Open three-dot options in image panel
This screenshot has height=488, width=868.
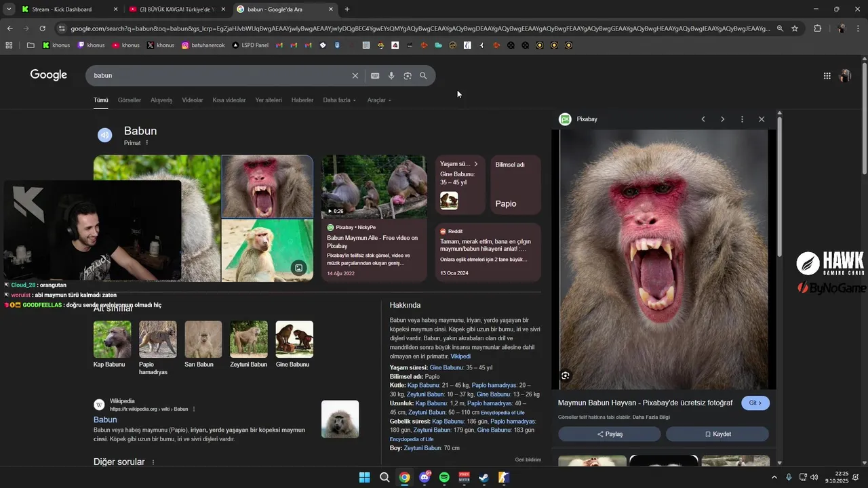click(742, 119)
